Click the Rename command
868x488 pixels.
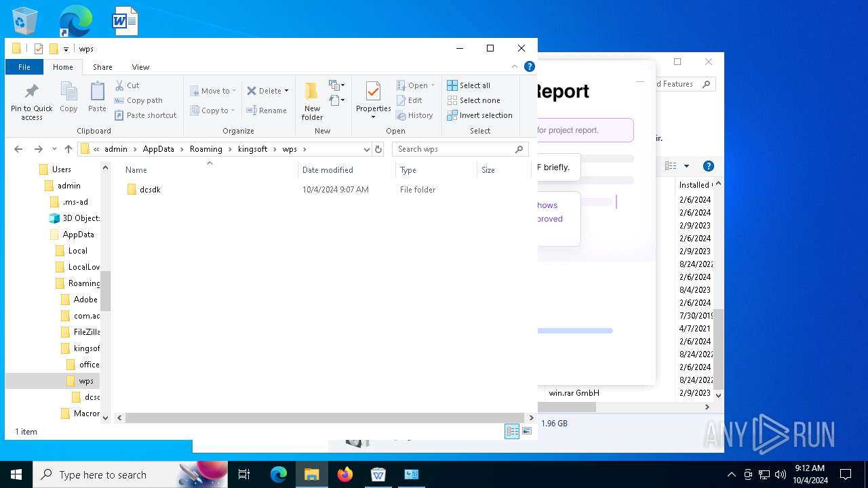267,110
